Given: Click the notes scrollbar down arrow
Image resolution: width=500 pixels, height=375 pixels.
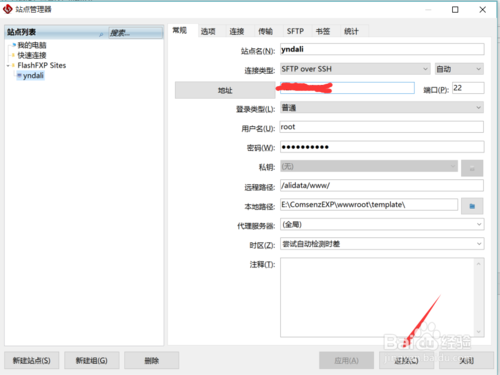Looking at the screenshot, I should coord(478,332).
